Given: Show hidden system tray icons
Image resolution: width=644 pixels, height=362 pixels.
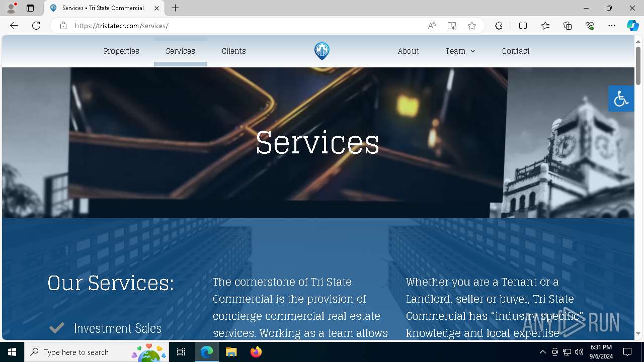Looking at the screenshot, I should click(x=542, y=352).
